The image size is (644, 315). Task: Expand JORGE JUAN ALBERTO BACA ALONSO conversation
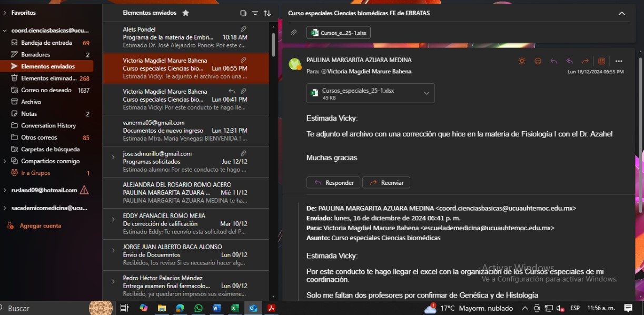[113, 250]
